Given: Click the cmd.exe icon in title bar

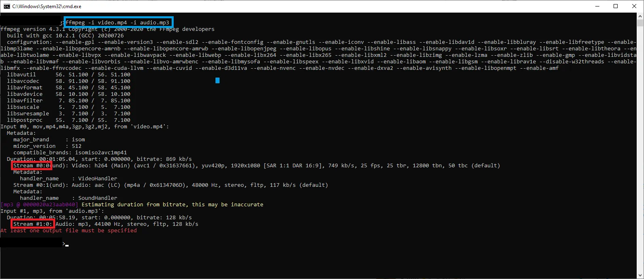Looking at the screenshot, I should point(6,6).
